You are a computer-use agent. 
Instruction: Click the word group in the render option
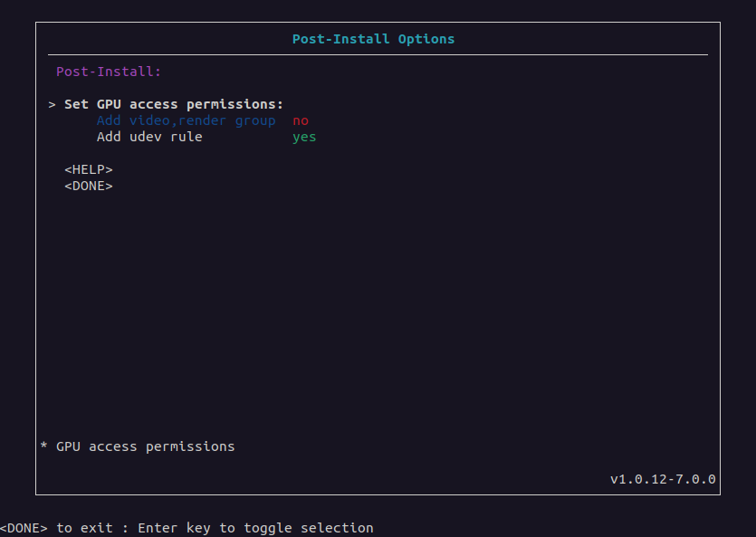click(x=255, y=121)
